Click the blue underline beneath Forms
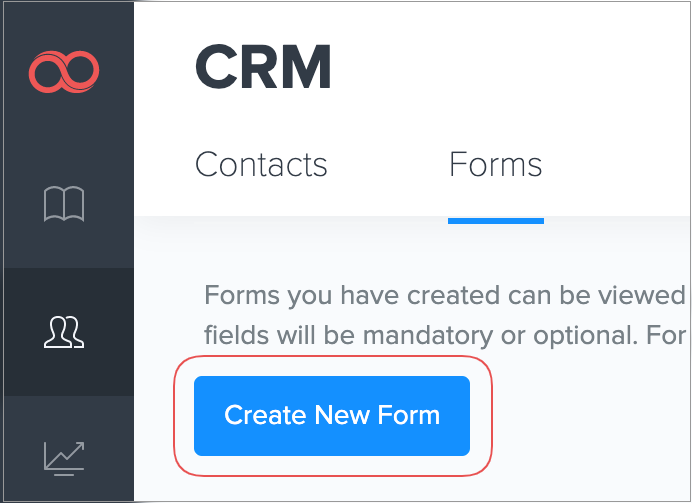Viewport: 692px width, 503px height. point(495,219)
